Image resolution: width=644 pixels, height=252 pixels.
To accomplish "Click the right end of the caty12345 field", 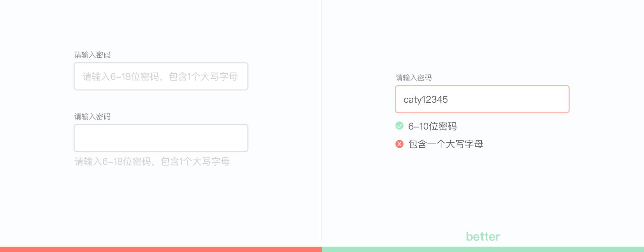I will 560,99.
